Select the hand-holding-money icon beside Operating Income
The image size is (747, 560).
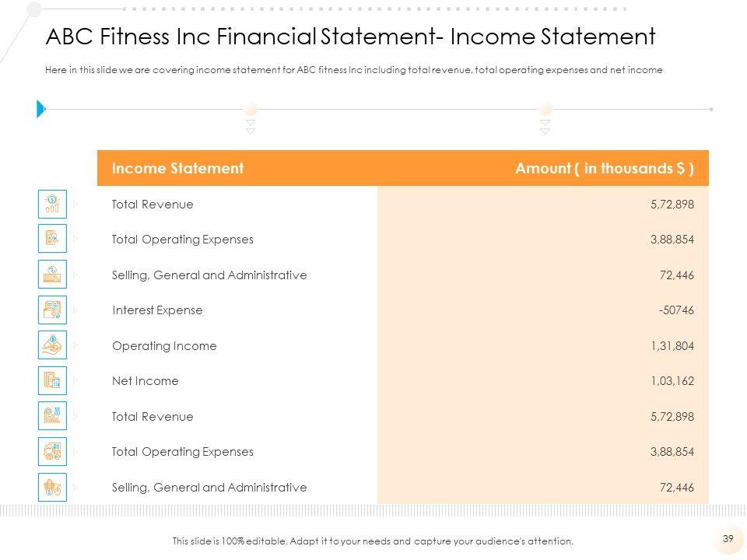pyautogui.click(x=52, y=345)
